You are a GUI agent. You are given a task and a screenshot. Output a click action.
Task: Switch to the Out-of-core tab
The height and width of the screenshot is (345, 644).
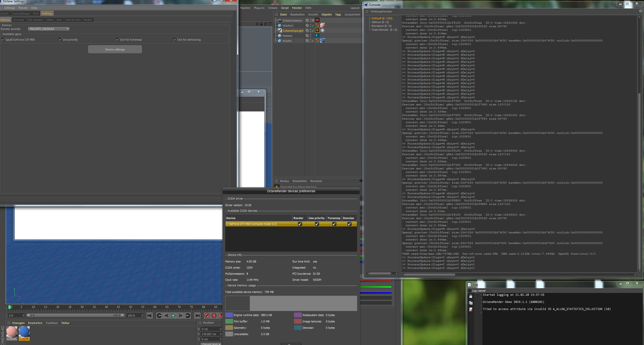[x=73, y=20]
